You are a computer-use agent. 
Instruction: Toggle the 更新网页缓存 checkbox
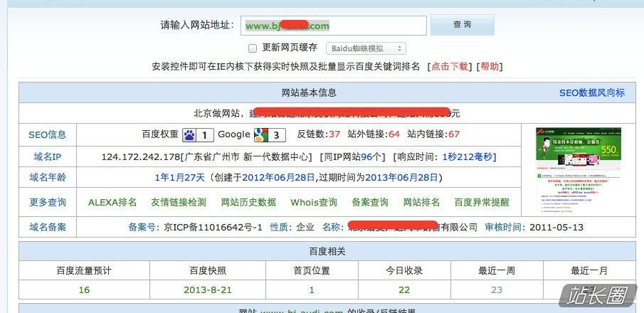253,48
